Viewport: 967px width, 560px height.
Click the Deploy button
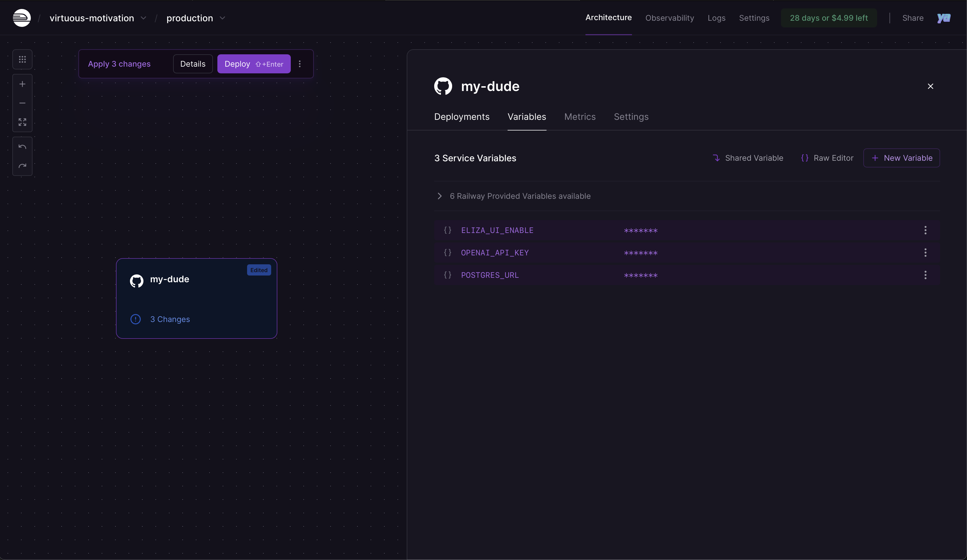coord(254,64)
